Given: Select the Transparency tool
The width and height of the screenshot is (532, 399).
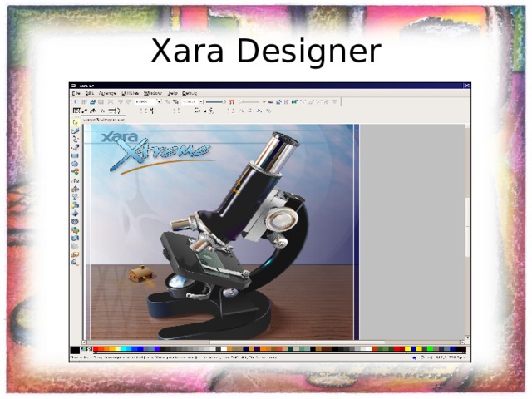Looking at the screenshot, I should coord(76,197).
